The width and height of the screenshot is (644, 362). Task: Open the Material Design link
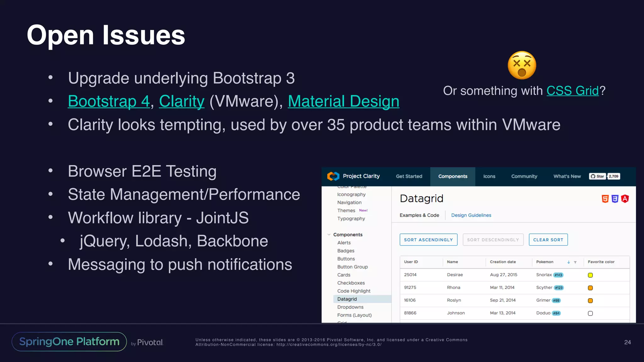[x=343, y=101]
